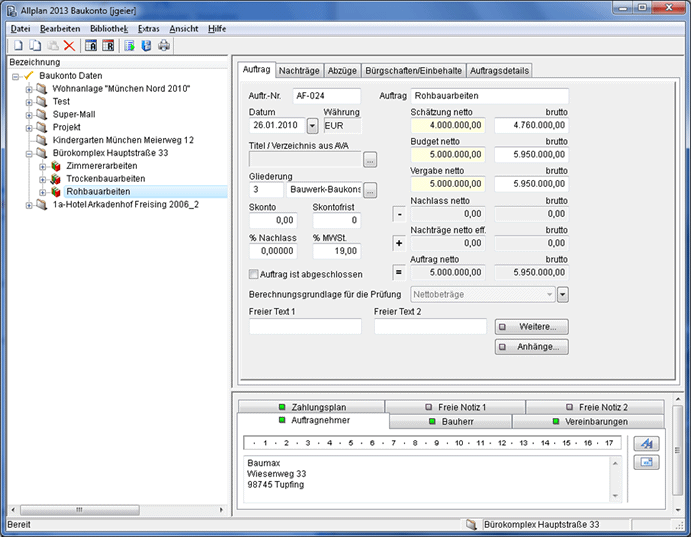Select the Vereinbarungen notes tab
Viewport: 694px width, 540px height.
point(589,422)
